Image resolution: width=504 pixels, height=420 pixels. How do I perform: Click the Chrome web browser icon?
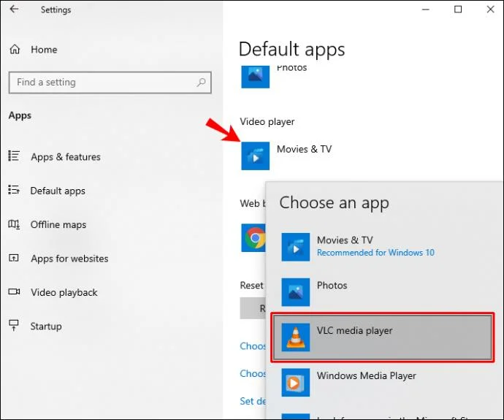click(253, 238)
